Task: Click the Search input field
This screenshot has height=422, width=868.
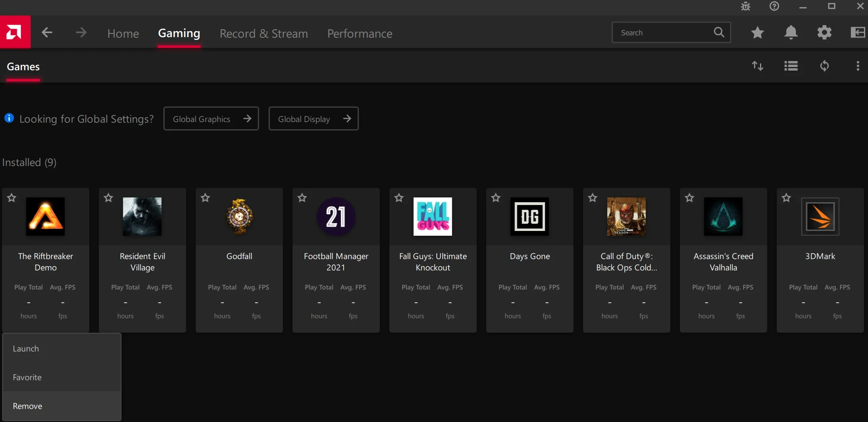Action: [x=671, y=33]
